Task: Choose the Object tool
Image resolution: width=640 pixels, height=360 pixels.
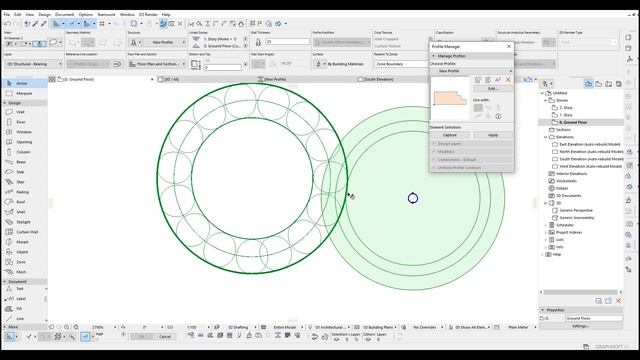Action: (24, 252)
